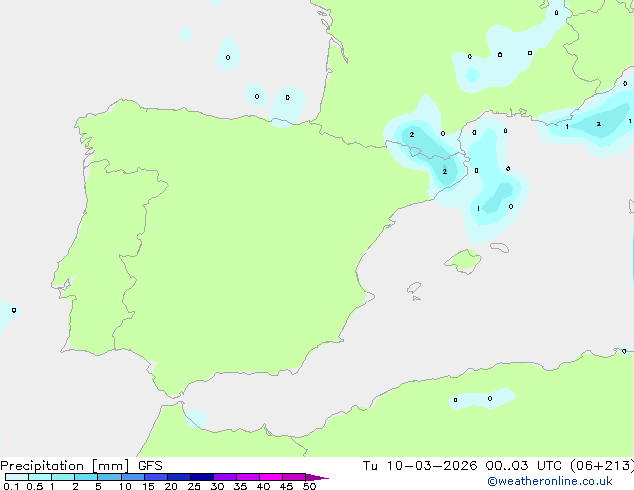Pick the 30–35 mm purple legend swatch

click(224, 477)
